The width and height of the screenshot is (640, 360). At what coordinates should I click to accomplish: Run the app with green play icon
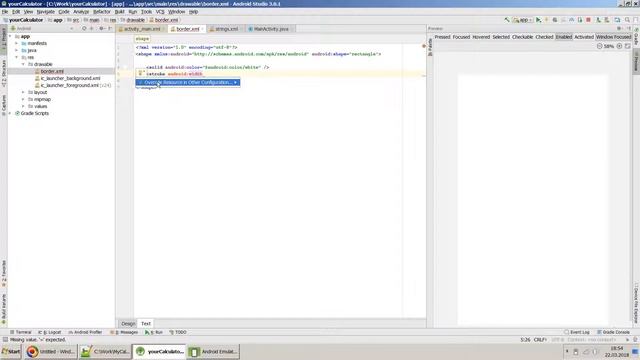coord(538,20)
